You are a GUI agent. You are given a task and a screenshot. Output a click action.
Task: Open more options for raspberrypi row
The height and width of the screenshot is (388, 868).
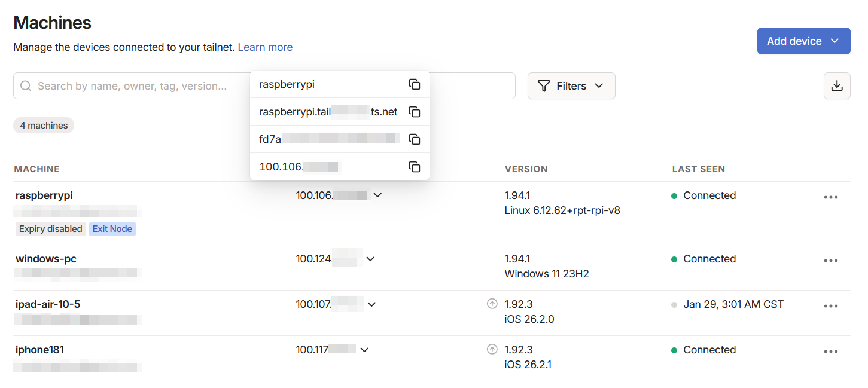coord(831,197)
